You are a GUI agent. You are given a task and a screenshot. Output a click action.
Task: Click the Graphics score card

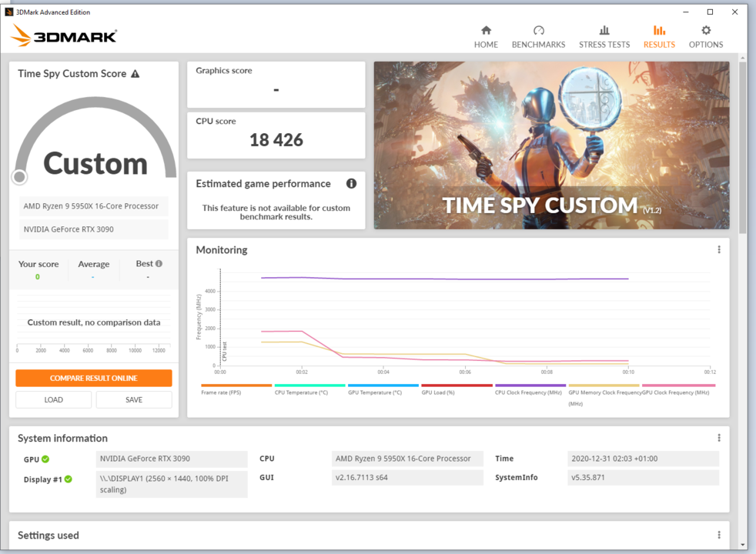click(276, 85)
